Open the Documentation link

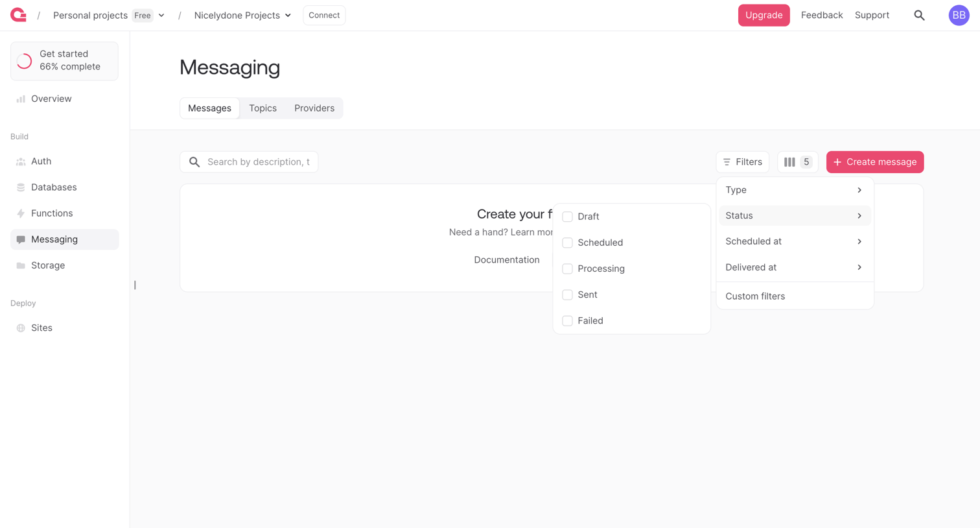tap(507, 260)
